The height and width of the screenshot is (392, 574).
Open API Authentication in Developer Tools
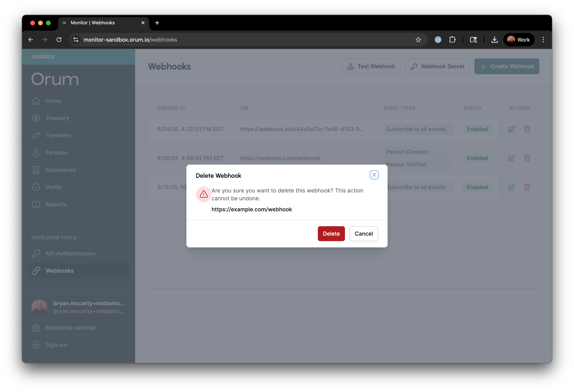coord(70,253)
